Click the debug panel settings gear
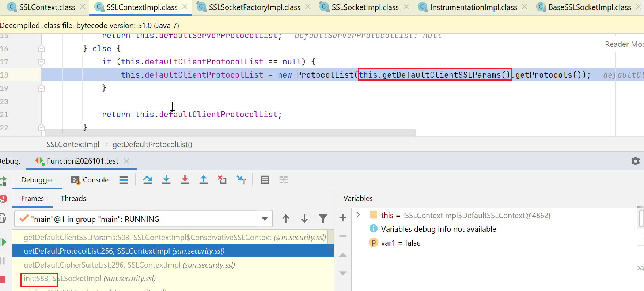644x291 pixels. coord(636,161)
